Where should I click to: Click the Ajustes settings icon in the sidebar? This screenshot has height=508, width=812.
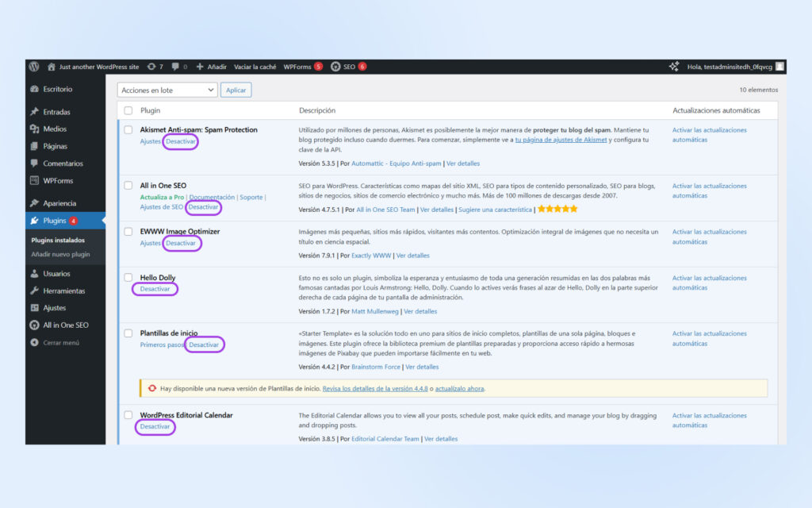pos(34,308)
